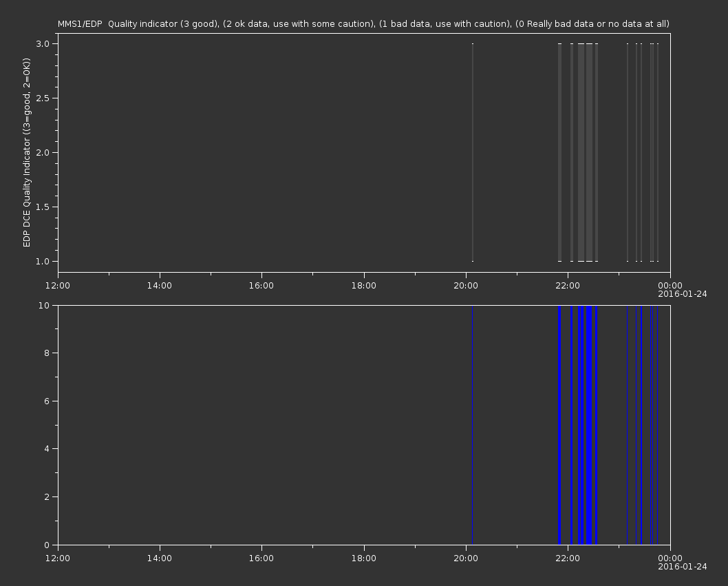
Task: Click the 14:00 time label under the blue-bar plot
Action: coord(159,558)
